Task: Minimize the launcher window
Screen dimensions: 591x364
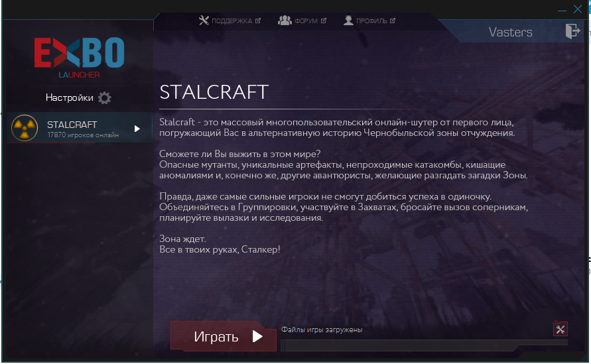Action: (x=562, y=10)
